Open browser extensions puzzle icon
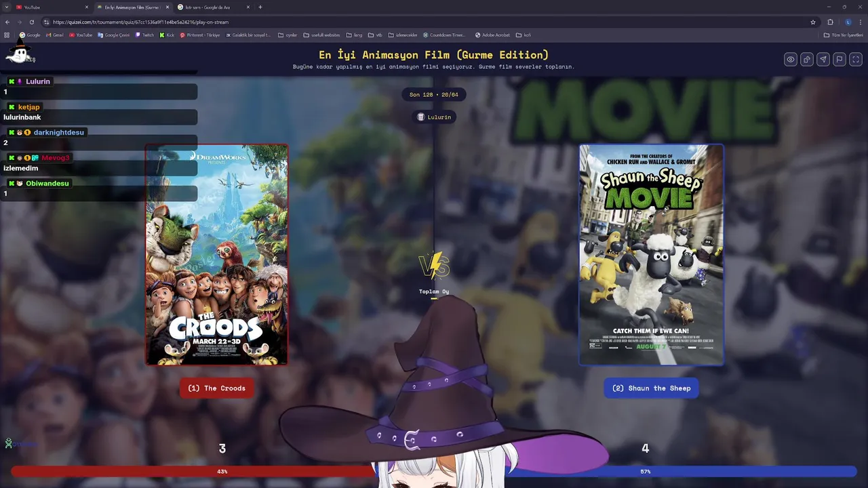The height and width of the screenshot is (488, 868). [x=830, y=22]
